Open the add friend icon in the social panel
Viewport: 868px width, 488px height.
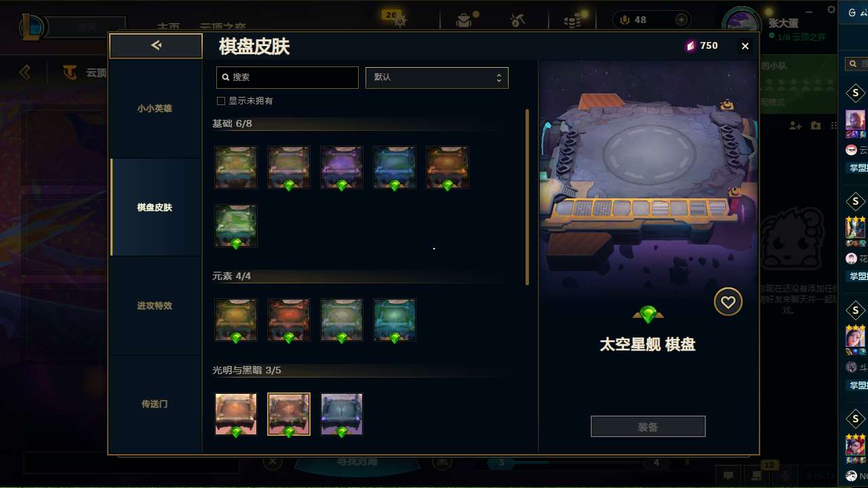point(795,125)
